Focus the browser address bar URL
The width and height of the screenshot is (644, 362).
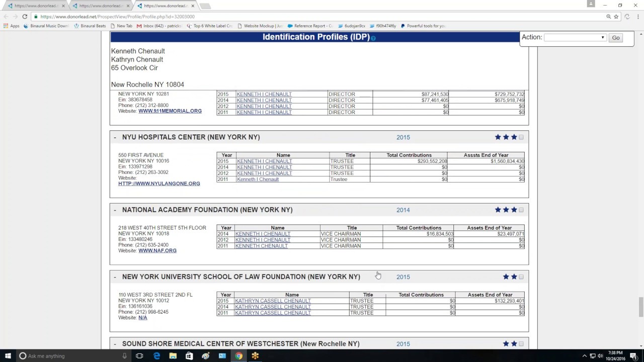118,17
